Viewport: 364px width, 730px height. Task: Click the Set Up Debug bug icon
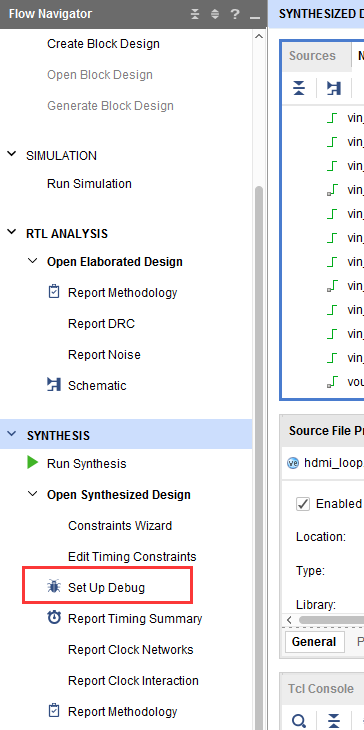pyautogui.click(x=54, y=587)
